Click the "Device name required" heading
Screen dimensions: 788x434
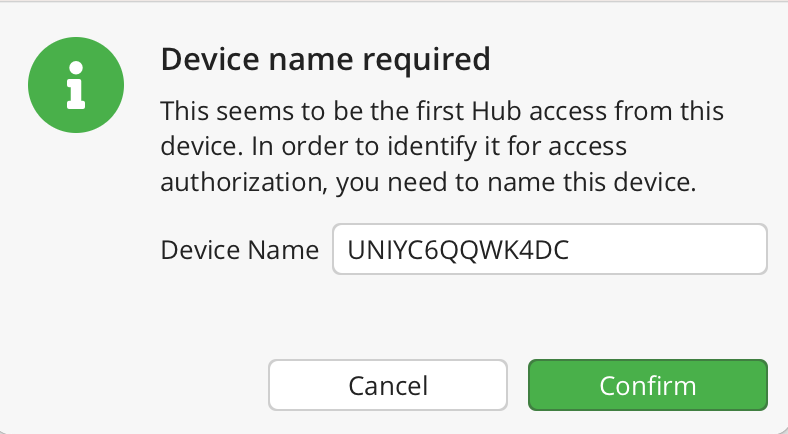(325, 60)
